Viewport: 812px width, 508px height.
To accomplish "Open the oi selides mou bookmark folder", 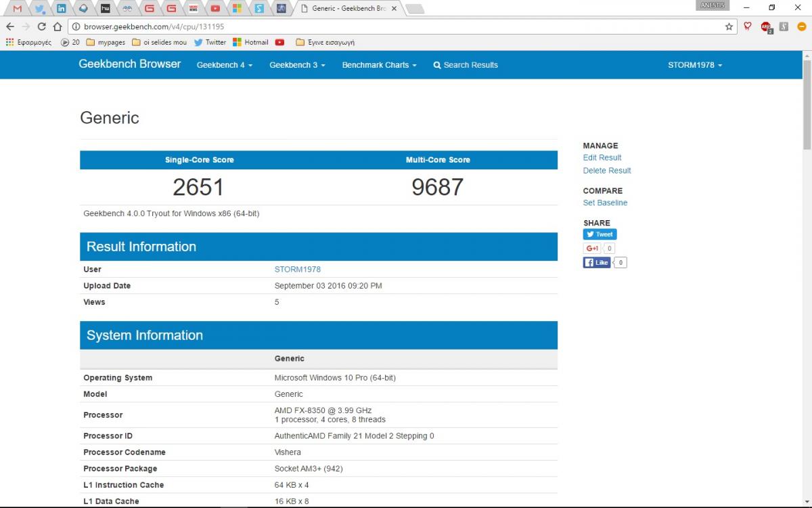I will tap(160, 42).
